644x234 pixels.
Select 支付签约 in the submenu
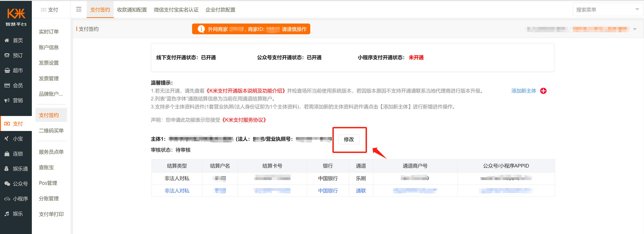coord(51,115)
